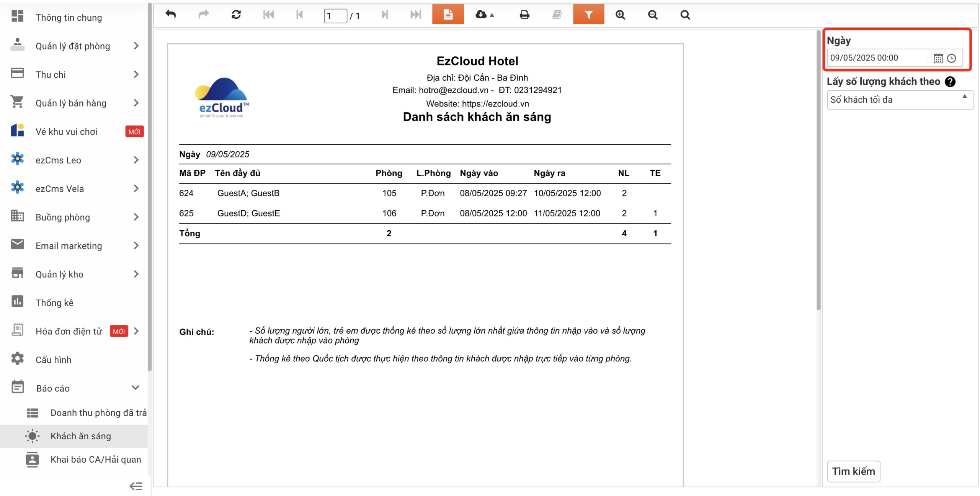
Task: Toggle the orange document view button
Action: [x=448, y=15]
